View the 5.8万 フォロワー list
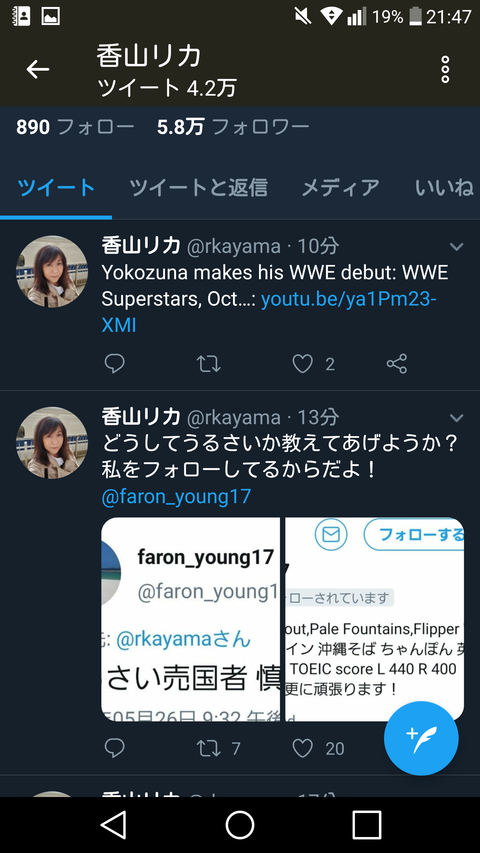 pos(233,127)
